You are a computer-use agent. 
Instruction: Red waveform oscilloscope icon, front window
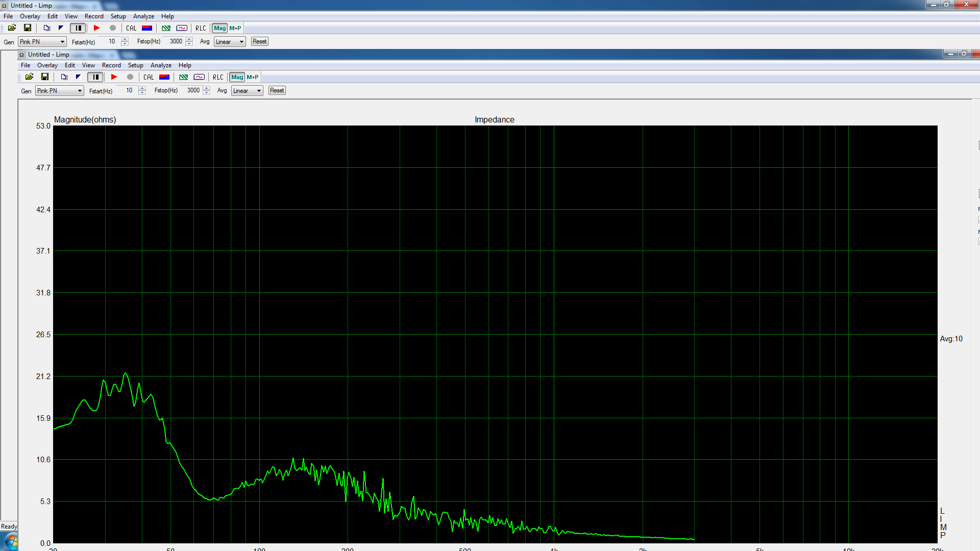point(199,77)
